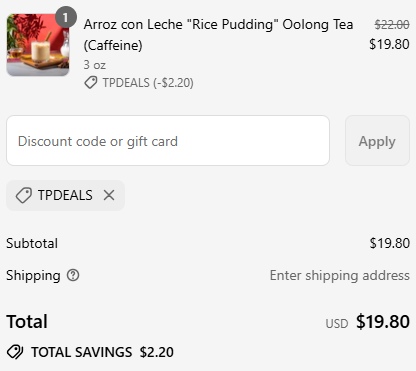Screen dimensions: 416x371
Task: Remove the TPDEALS discount code
Action: click(109, 195)
